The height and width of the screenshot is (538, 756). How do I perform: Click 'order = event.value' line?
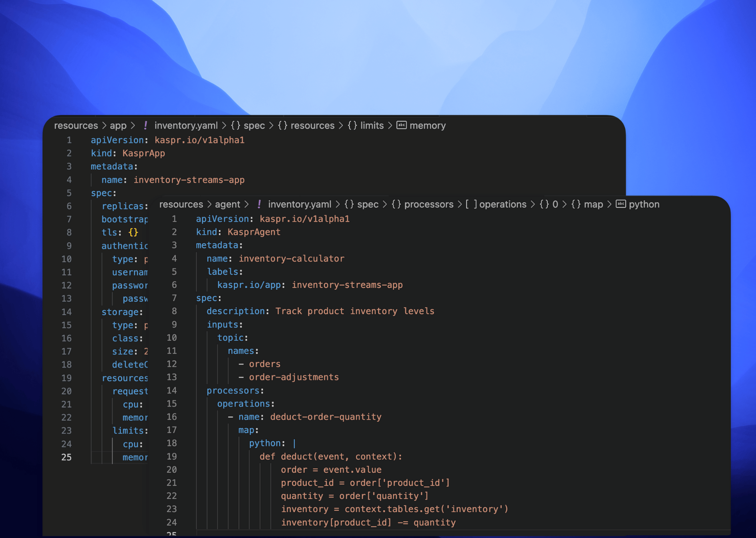331,470
